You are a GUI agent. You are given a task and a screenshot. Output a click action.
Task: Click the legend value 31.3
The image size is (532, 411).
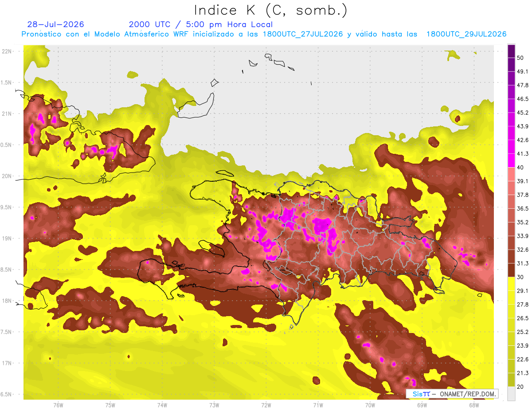click(523, 263)
